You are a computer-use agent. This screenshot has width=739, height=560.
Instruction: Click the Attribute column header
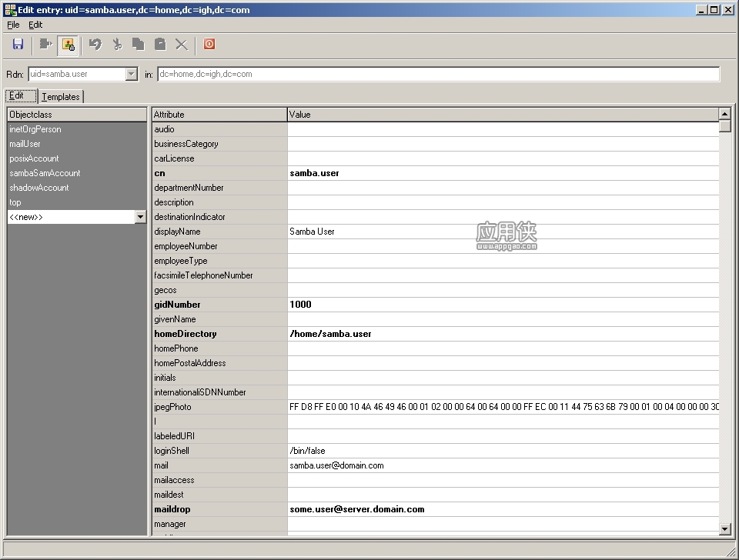pos(219,115)
